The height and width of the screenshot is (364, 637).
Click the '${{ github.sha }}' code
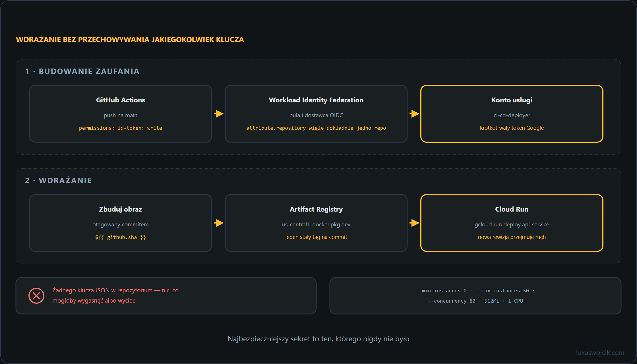121,237
